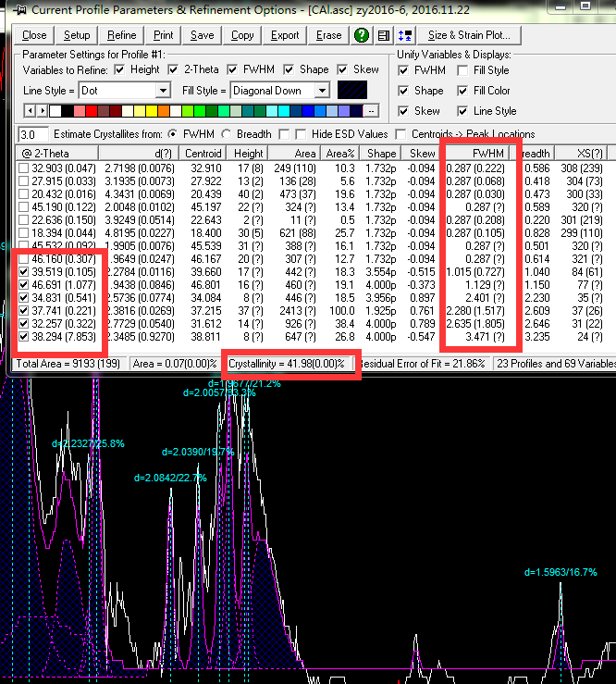This screenshot has width=616, height=684.
Task: Open the green help question-mark icon
Action: click(362, 35)
